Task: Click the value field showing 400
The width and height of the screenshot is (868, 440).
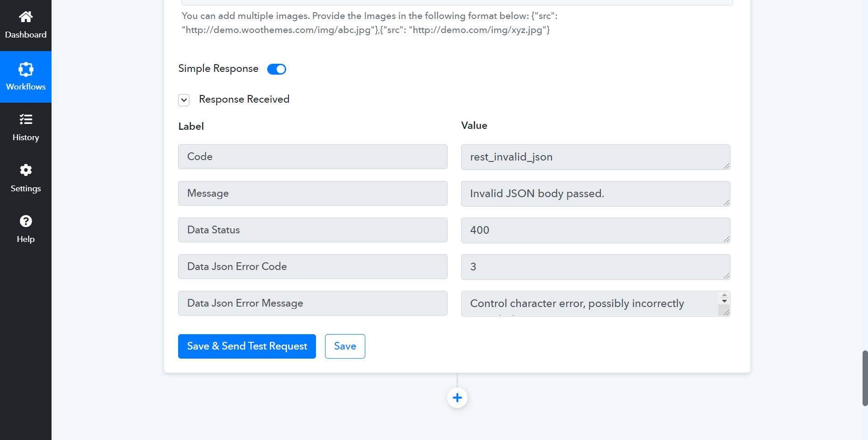Action: pos(595,230)
